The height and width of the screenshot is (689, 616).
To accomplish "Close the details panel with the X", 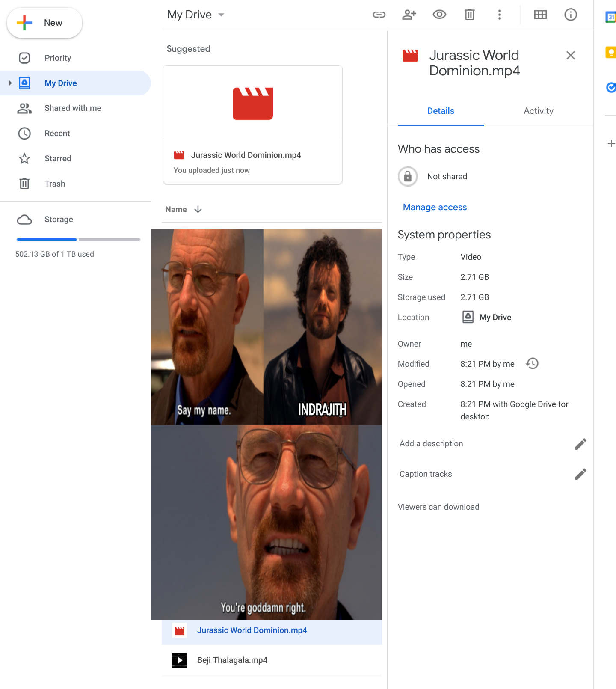I will (x=571, y=55).
